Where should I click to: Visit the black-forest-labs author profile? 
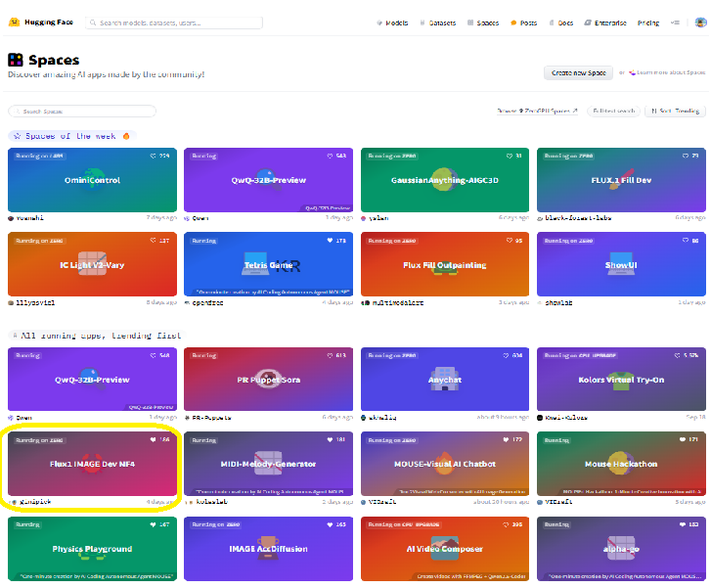coord(578,218)
